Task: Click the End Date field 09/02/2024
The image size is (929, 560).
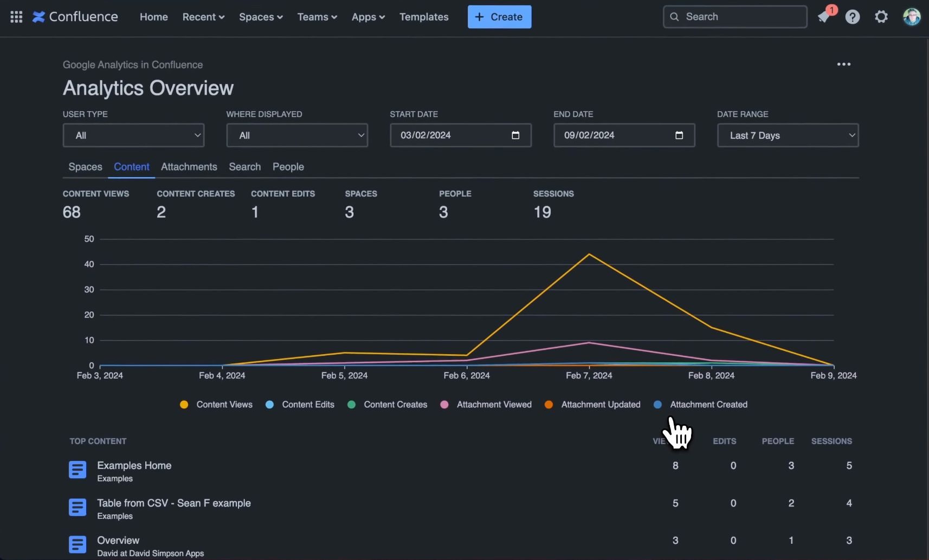Action: coord(624,135)
